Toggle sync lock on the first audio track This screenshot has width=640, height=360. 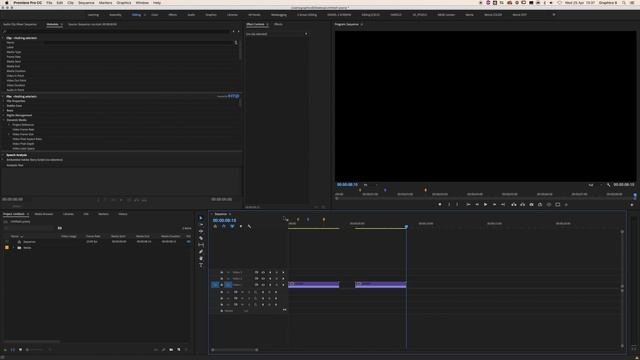pyautogui.click(x=236, y=292)
